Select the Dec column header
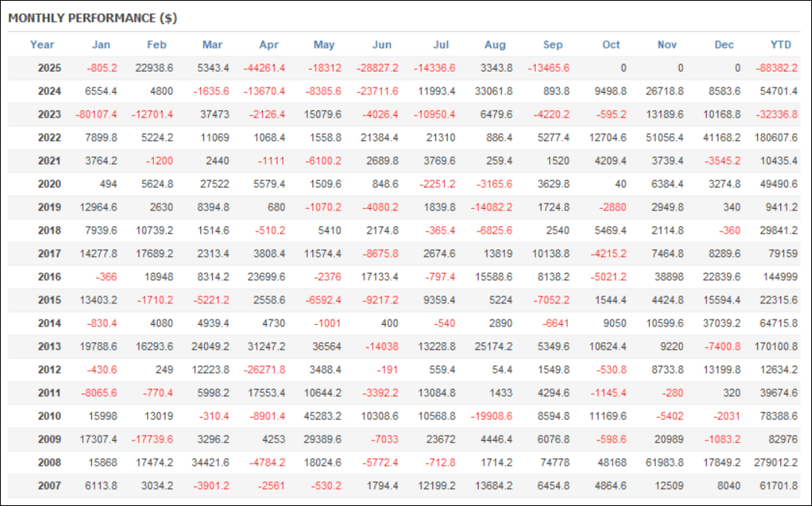 click(x=724, y=45)
